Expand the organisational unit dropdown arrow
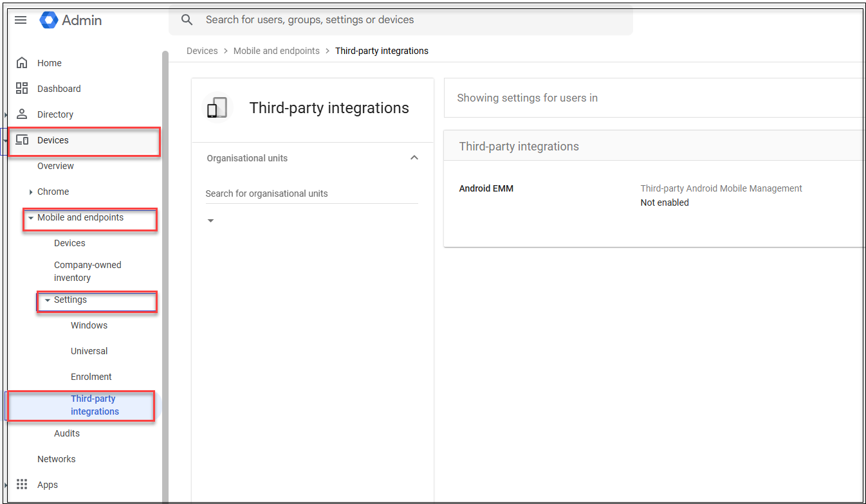Viewport: 866px width, 504px height. tap(210, 221)
